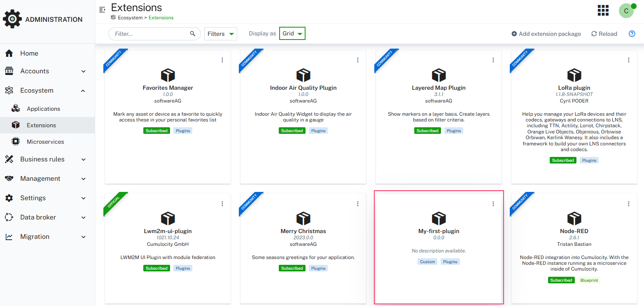This screenshot has height=306, width=644.
Task: Click the Add extension package button
Action: (x=546, y=34)
